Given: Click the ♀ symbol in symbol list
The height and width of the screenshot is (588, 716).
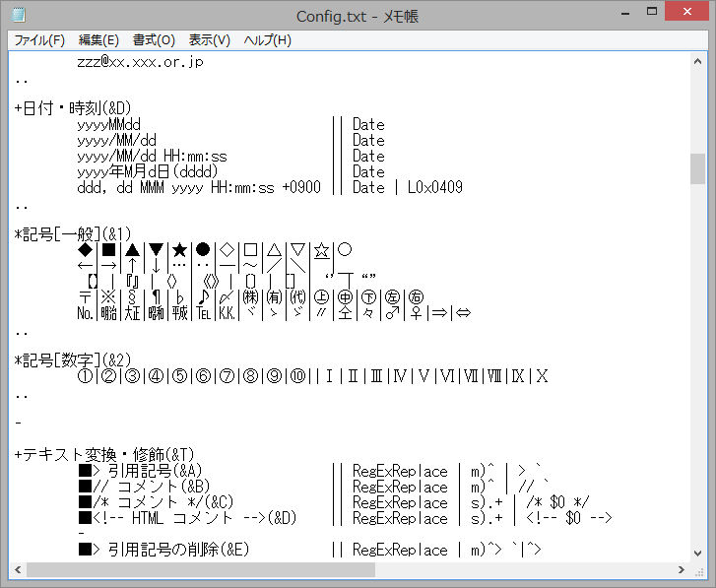Looking at the screenshot, I should click(416, 313).
